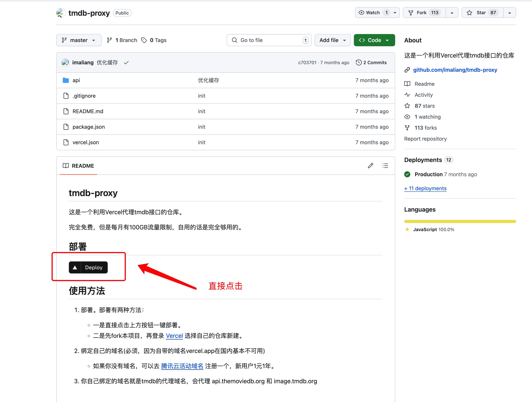Star the tmdb-proxy repository

pos(482,12)
